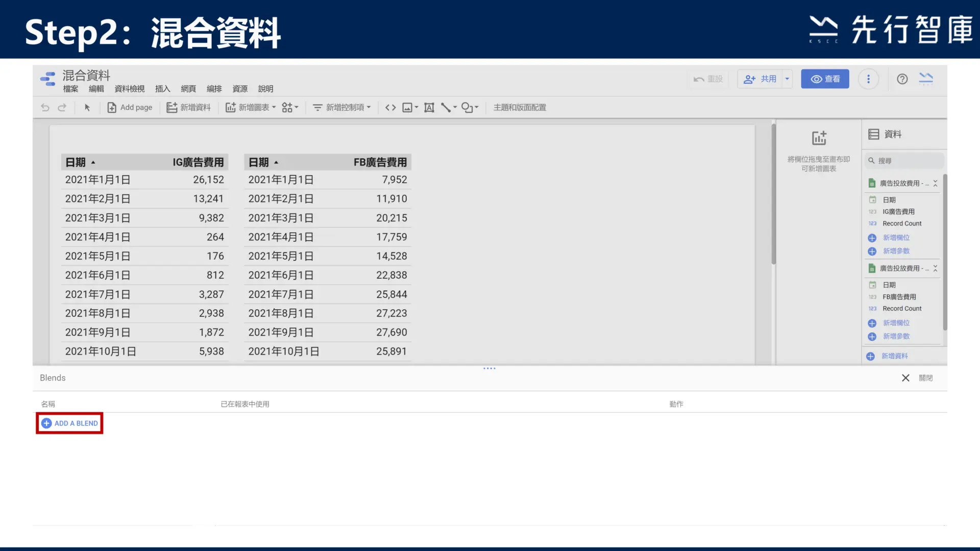Click the help question mark icon
Viewport: 980px width, 551px height.
pyautogui.click(x=902, y=79)
